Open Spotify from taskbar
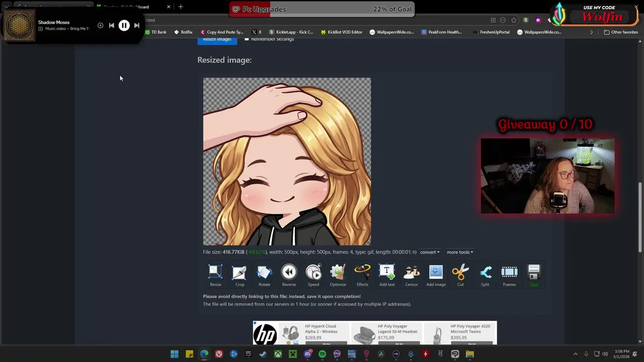The image size is (644, 362). tap(322, 354)
